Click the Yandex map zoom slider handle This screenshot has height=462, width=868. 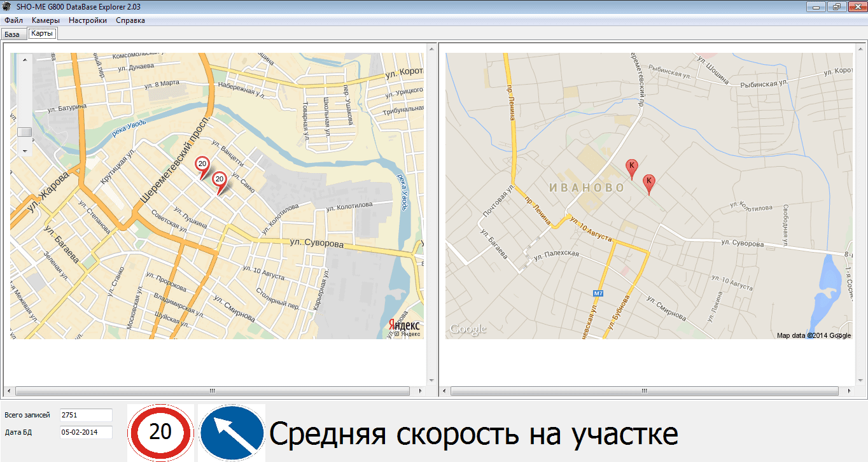(25, 132)
